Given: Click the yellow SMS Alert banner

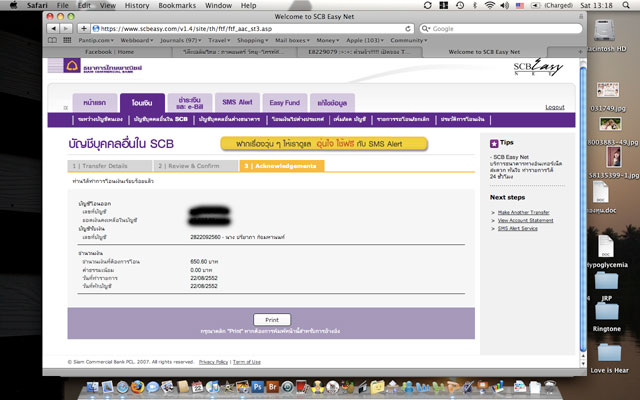Looking at the screenshot, I should pos(324,144).
